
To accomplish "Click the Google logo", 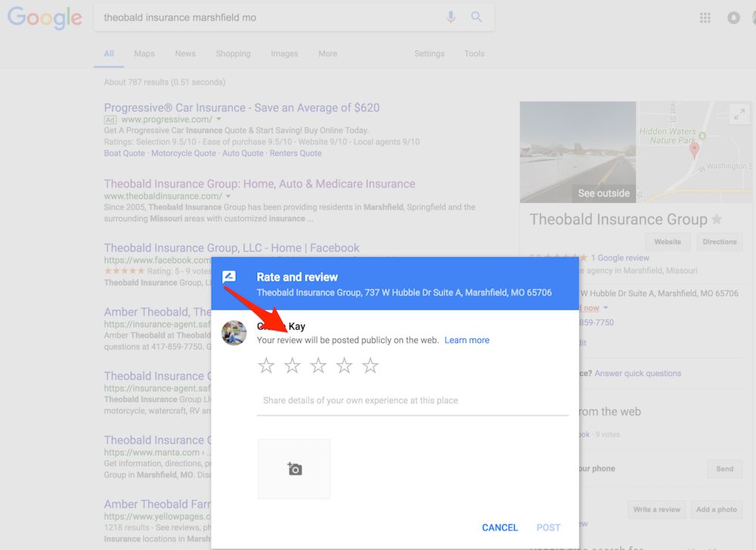I will tap(45, 18).
